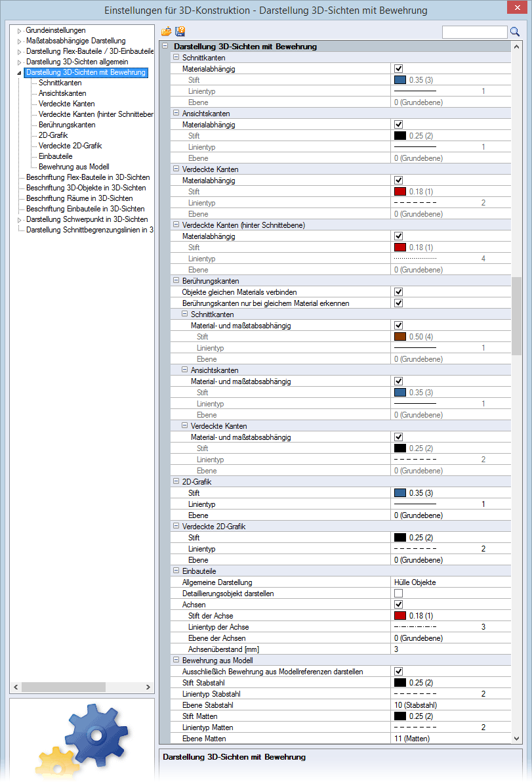Toggle the Achsen checkbox
Viewport: 532px width, 782px height.
pyautogui.click(x=398, y=605)
